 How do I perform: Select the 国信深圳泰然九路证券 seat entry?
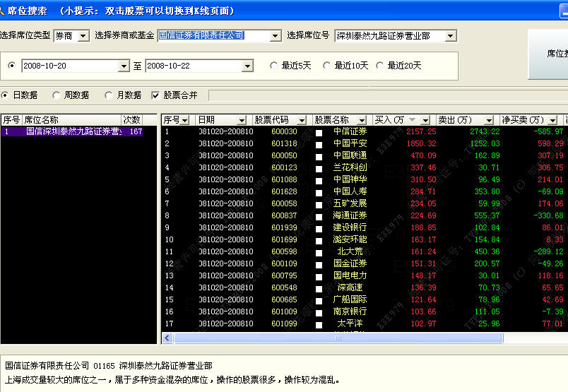point(73,131)
